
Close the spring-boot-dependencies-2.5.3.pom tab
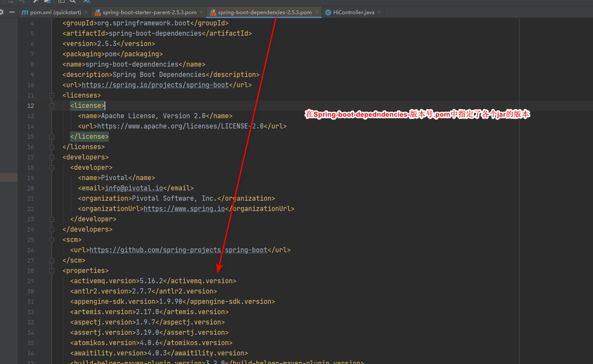tap(317, 12)
